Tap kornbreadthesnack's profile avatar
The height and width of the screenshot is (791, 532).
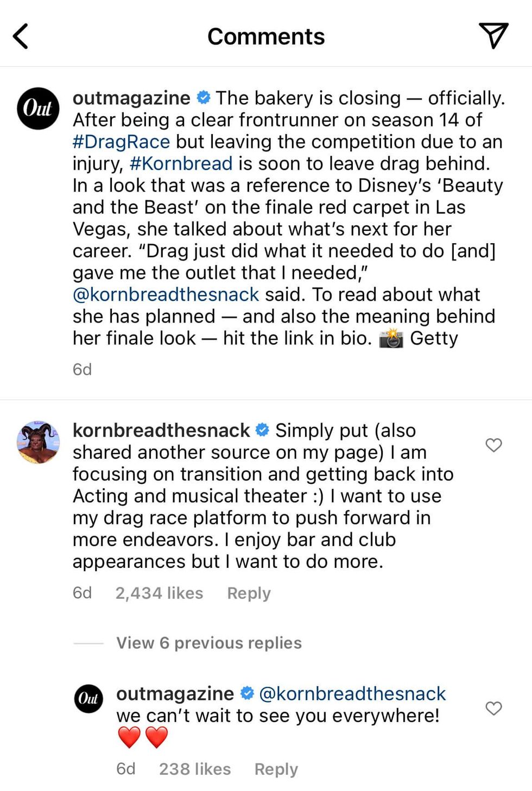pyautogui.click(x=38, y=442)
